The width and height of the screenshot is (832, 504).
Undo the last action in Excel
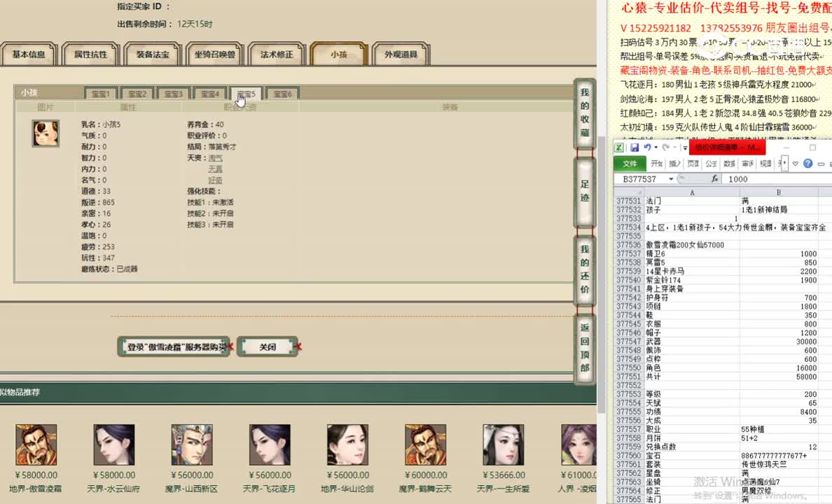[646, 148]
